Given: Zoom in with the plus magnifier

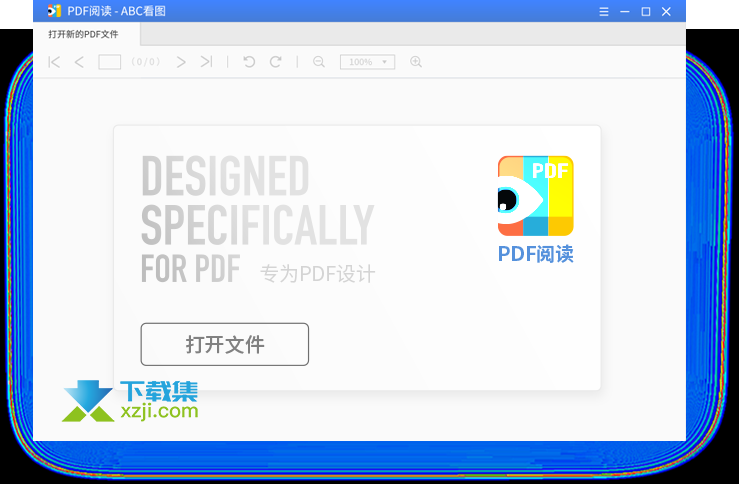Looking at the screenshot, I should 416,62.
